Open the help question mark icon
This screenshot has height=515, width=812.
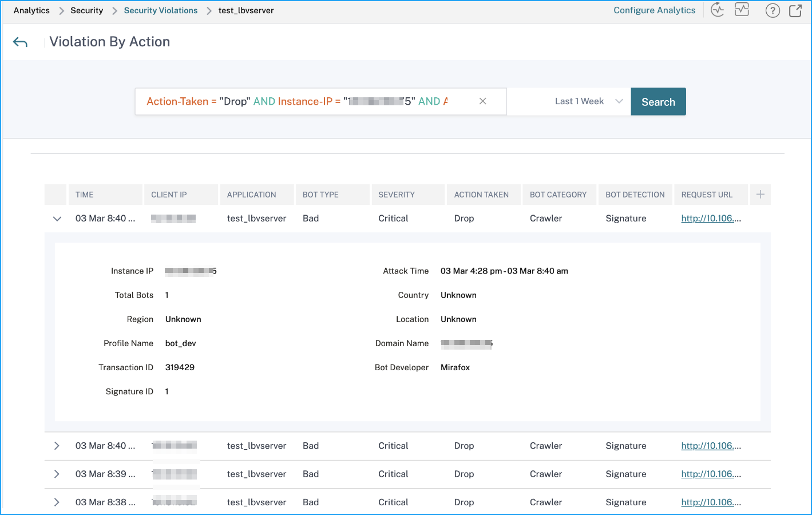pyautogui.click(x=773, y=10)
